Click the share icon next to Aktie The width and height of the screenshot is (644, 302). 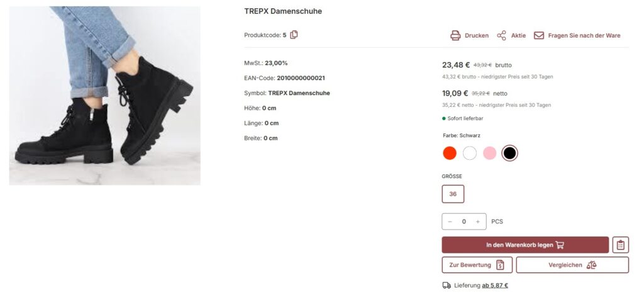[x=501, y=35]
